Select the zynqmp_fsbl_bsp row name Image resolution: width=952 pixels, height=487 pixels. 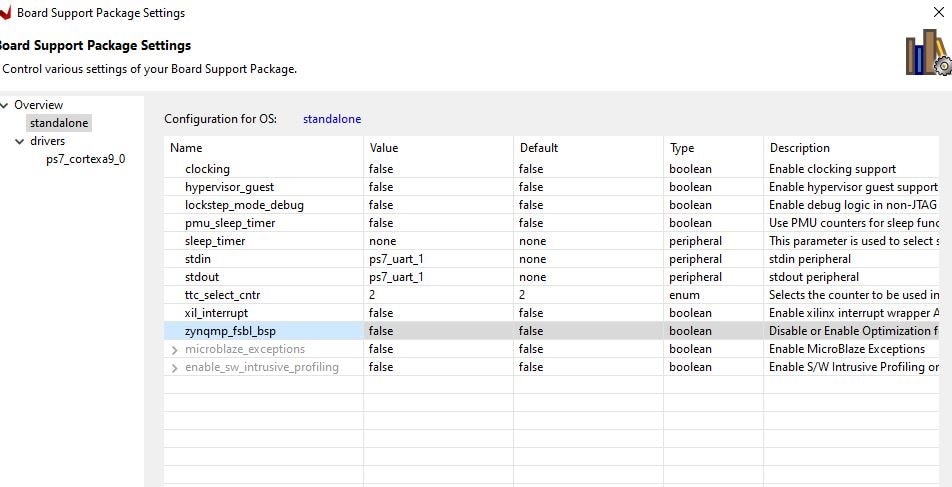230,331
